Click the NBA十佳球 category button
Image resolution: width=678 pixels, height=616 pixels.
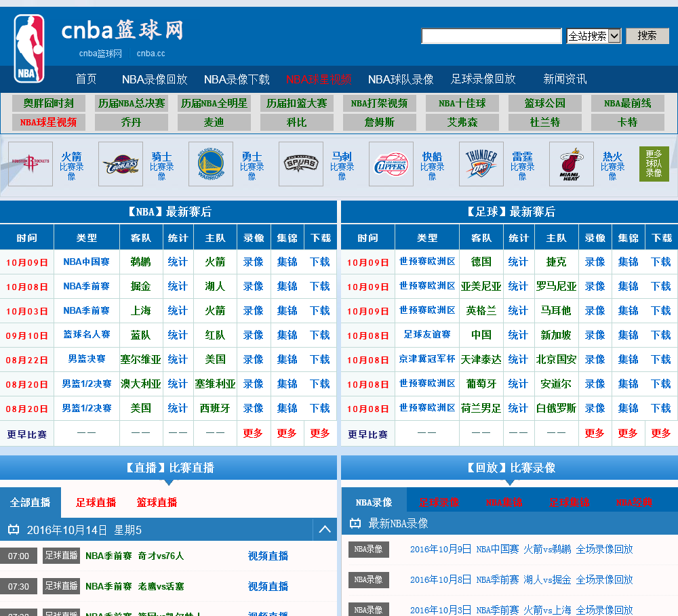[x=462, y=103]
